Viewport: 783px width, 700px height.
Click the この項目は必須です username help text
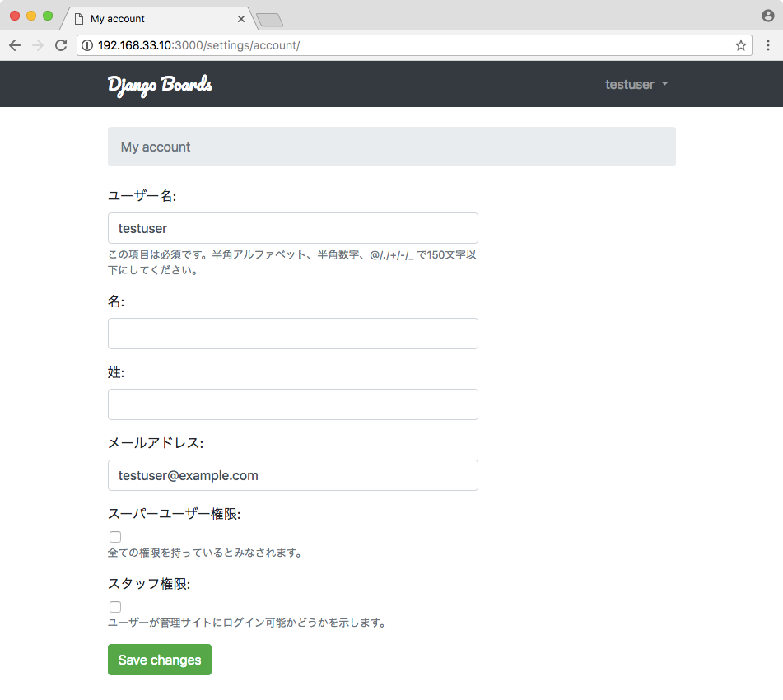click(292, 263)
